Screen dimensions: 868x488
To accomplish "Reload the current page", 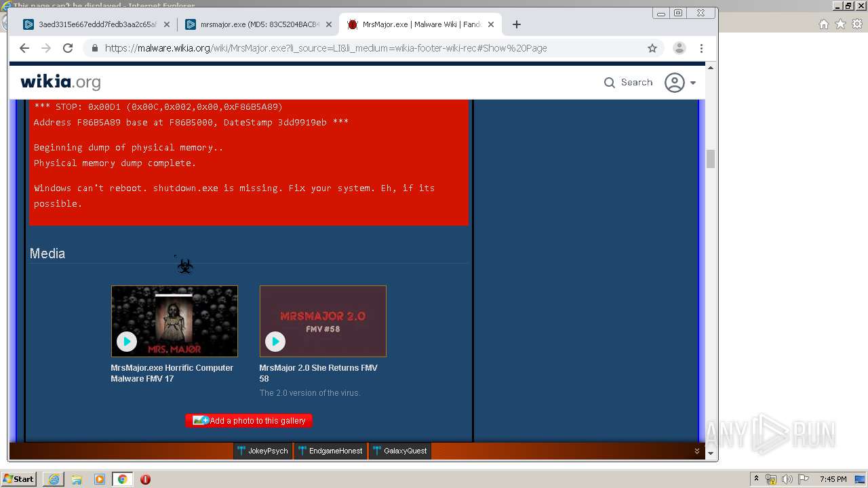I will pyautogui.click(x=68, y=48).
